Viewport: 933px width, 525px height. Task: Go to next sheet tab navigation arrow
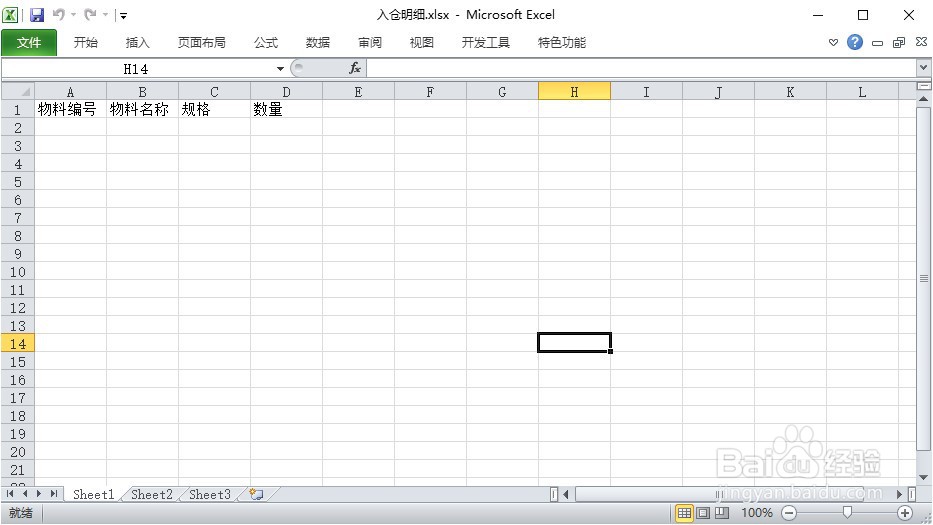[39, 493]
